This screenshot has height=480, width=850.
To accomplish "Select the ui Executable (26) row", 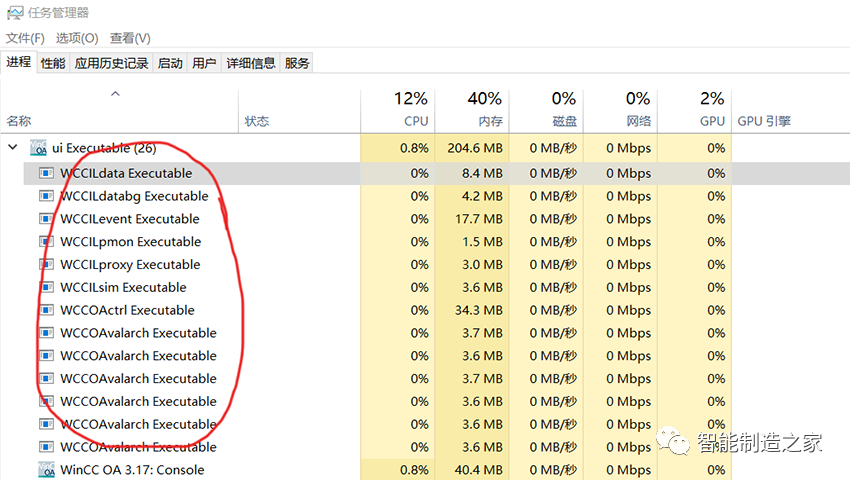I will 425,148.
